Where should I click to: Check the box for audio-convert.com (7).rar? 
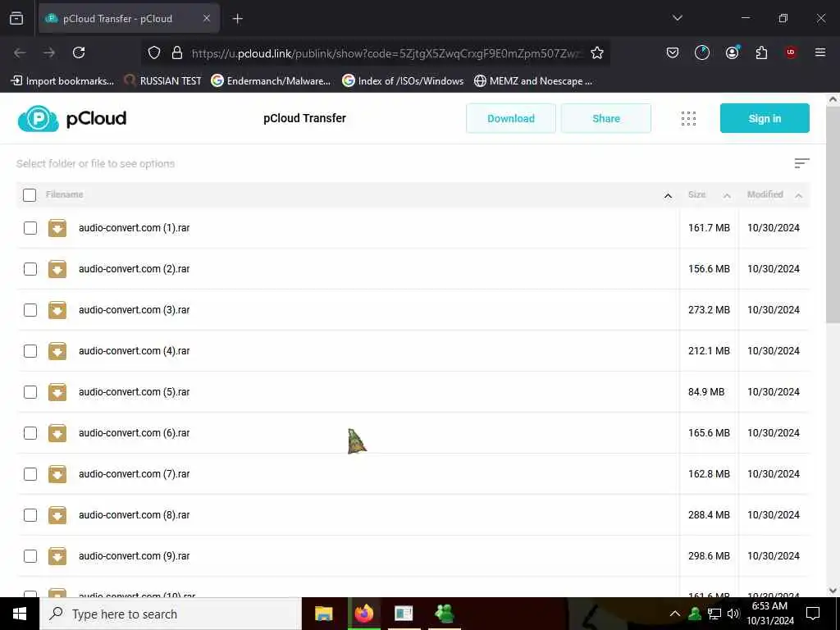pos(30,474)
